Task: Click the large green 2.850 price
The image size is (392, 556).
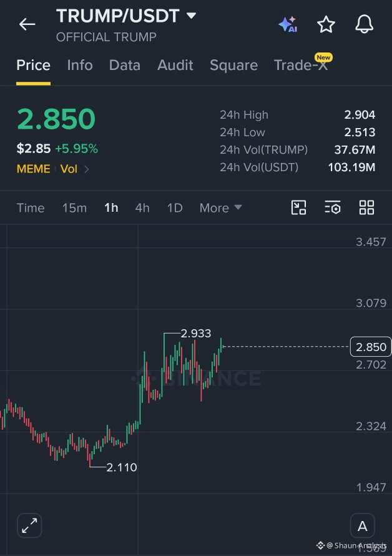Action: click(56, 119)
